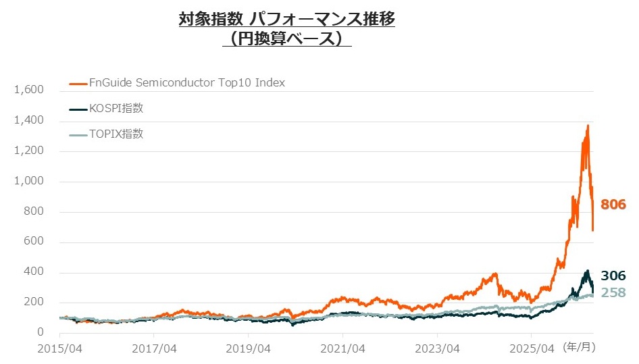The image size is (639, 364).
Task: Click the 2017/04 x-axis label
Action: [154, 349]
